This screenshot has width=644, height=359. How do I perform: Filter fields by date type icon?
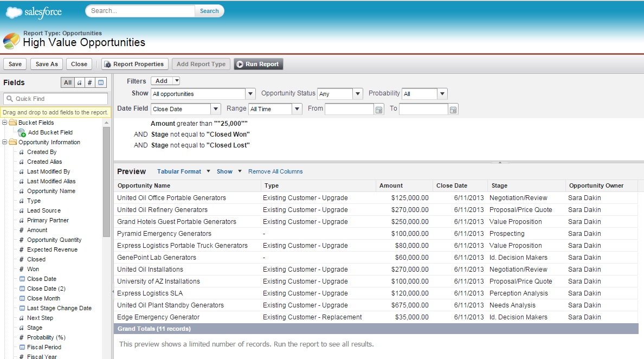click(101, 83)
